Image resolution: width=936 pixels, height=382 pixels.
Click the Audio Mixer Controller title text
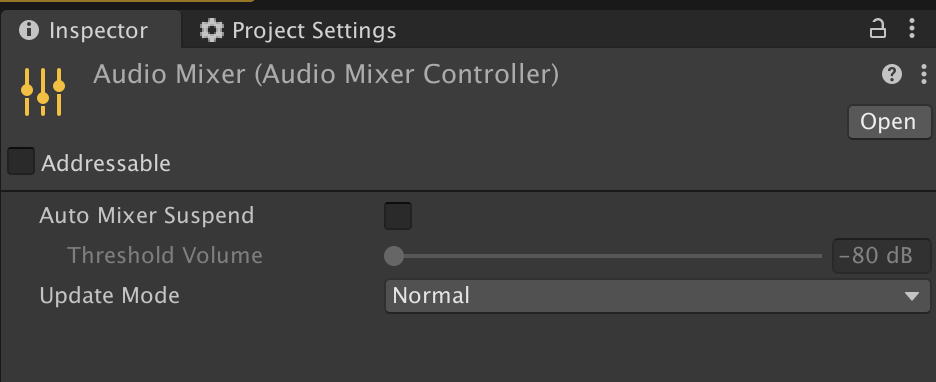pyautogui.click(x=326, y=75)
